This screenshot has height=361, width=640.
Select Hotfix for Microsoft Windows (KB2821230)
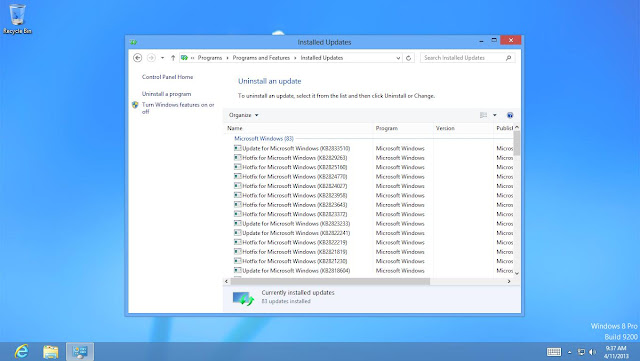(x=295, y=261)
